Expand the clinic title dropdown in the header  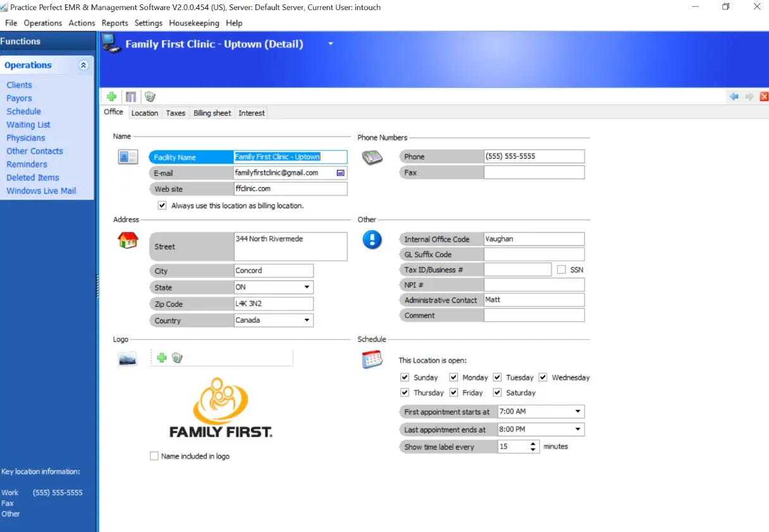[x=330, y=44]
